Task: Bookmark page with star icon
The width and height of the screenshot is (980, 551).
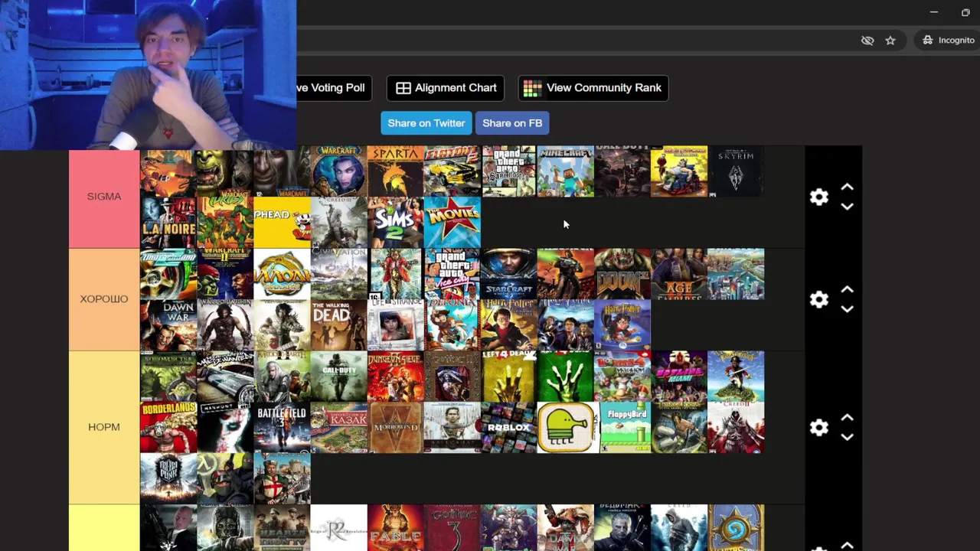Action: 890,41
